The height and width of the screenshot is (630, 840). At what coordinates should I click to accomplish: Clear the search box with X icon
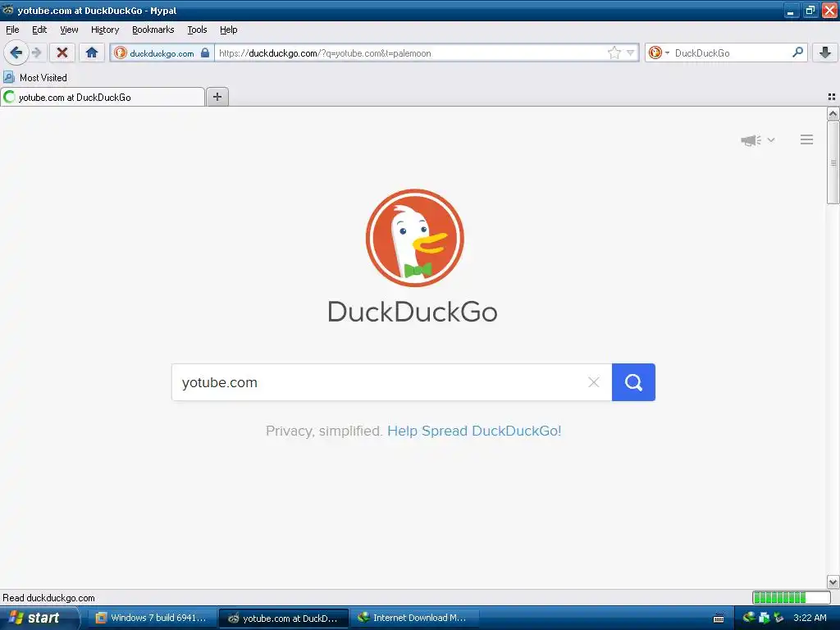[x=593, y=382]
